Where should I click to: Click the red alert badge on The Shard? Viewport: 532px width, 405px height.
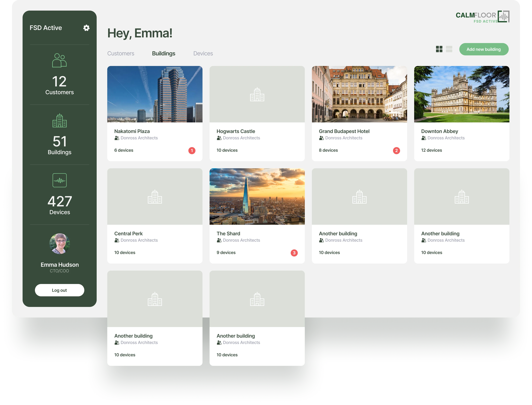[x=294, y=253]
